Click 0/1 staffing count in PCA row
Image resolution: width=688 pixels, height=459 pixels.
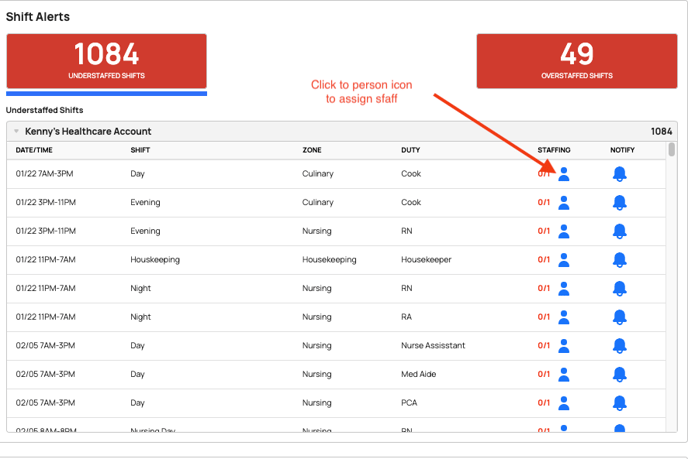point(544,403)
